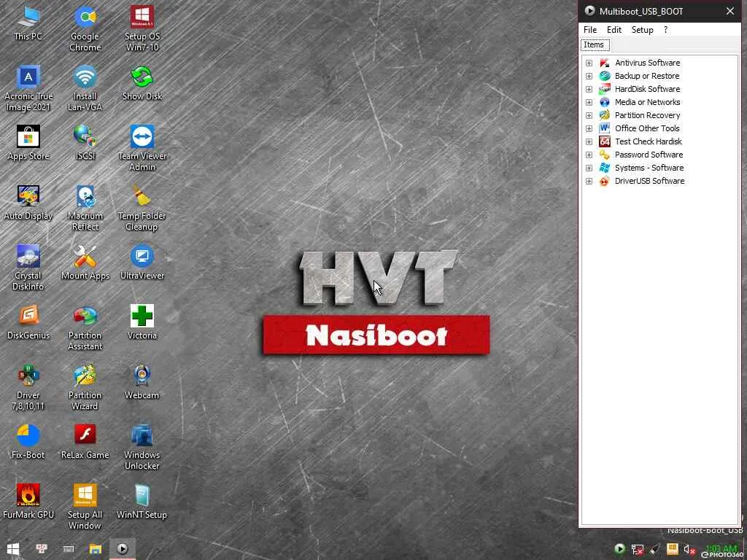Close the Multiboot_USB_BOOT window
The image size is (747, 560).
[730, 11]
